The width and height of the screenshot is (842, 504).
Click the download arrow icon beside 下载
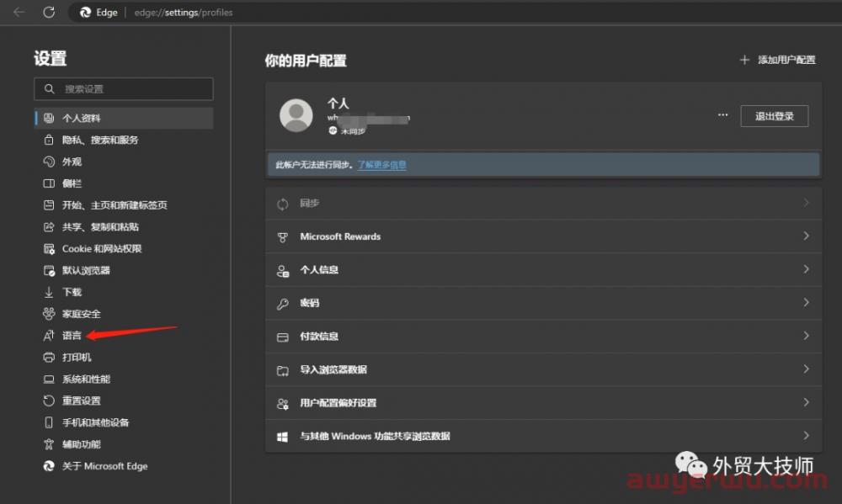[49, 292]
